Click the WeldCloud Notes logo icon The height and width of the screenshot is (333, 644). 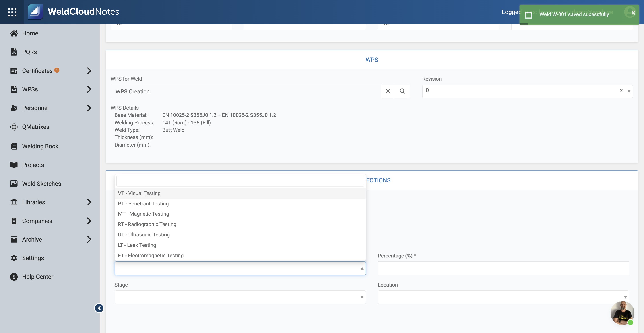pyautogui.click(x=35, y=12)
